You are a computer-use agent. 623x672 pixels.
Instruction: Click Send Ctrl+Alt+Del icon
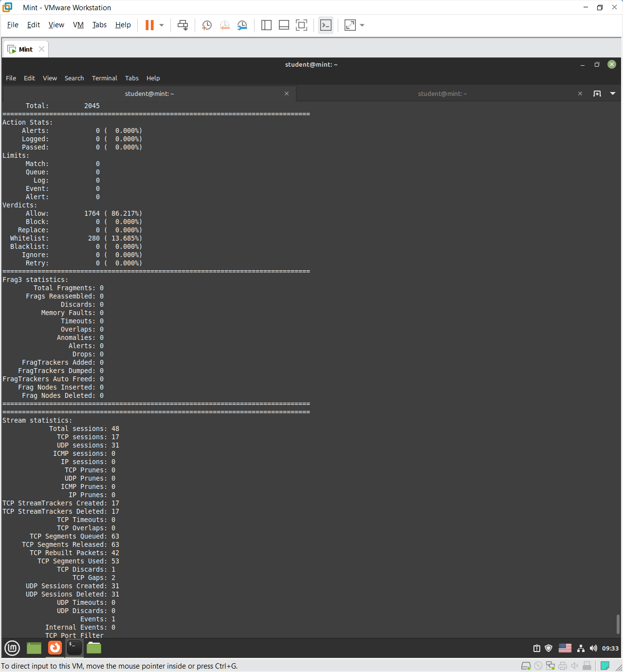coord(183,25)
